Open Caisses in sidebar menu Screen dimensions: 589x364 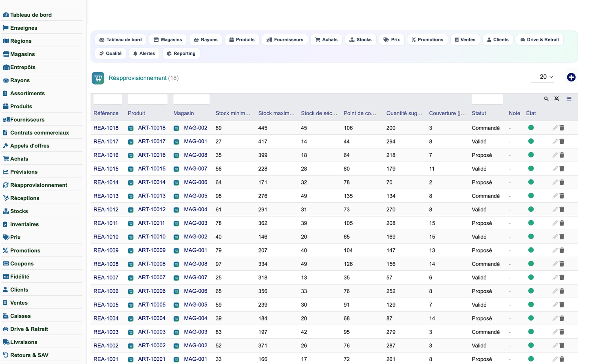point(20,316)
